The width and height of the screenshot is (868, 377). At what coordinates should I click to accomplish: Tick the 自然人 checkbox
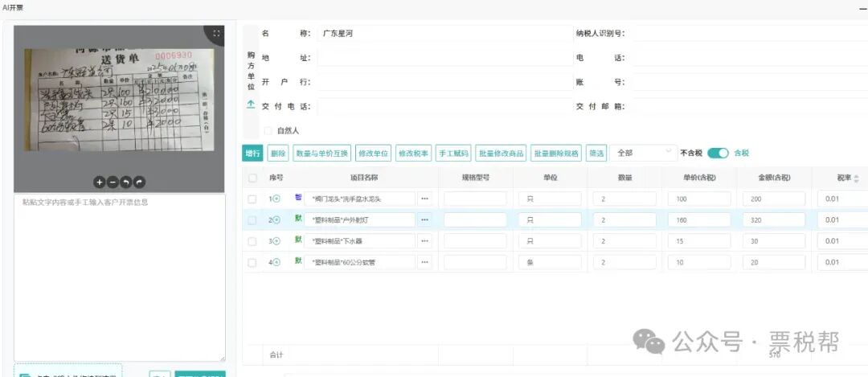pyautogui.click(x=268, y=131)
